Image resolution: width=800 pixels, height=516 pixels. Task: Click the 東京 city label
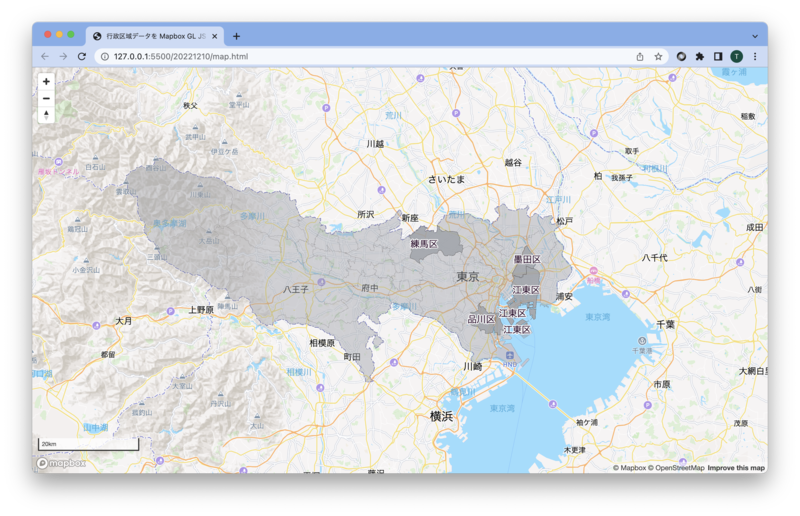point(468,277)
